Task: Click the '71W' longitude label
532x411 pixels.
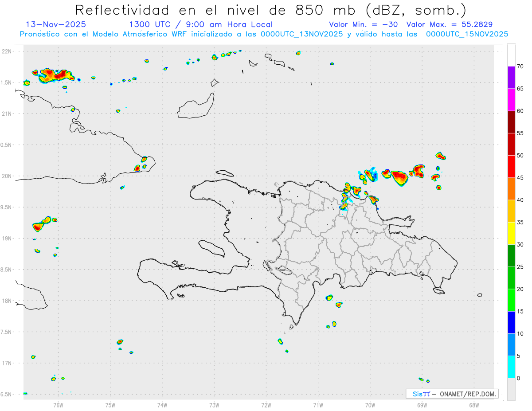Action: [x=318, y=405]
